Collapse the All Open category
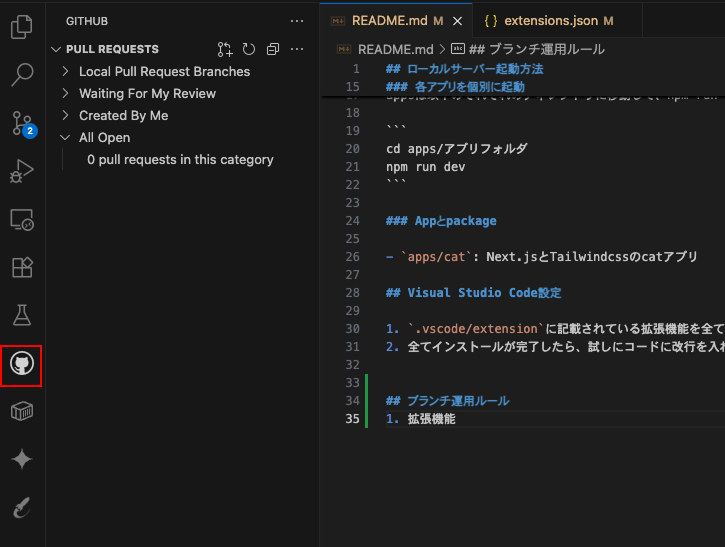 pos(65,137)
